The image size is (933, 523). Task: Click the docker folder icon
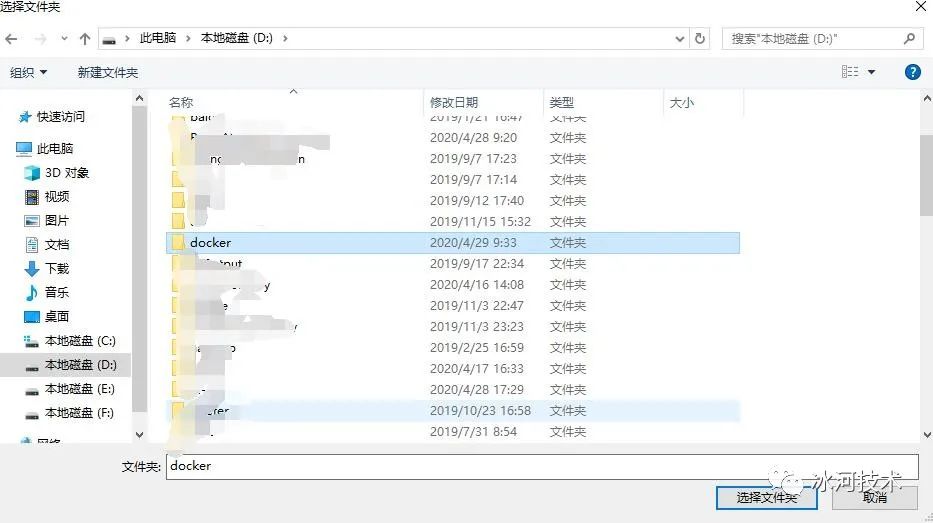(x=178, y=242)
